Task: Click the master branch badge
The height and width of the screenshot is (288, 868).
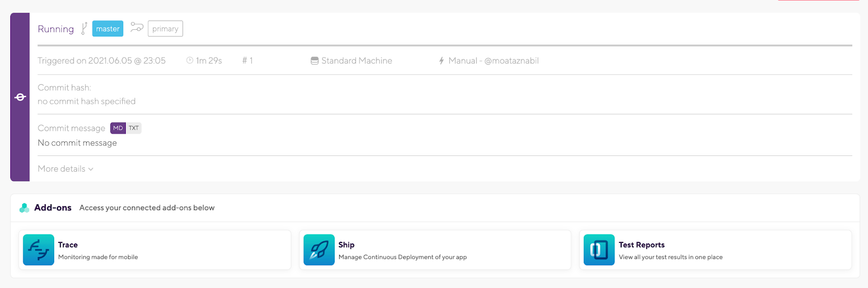Action: [x=107, y=29]
